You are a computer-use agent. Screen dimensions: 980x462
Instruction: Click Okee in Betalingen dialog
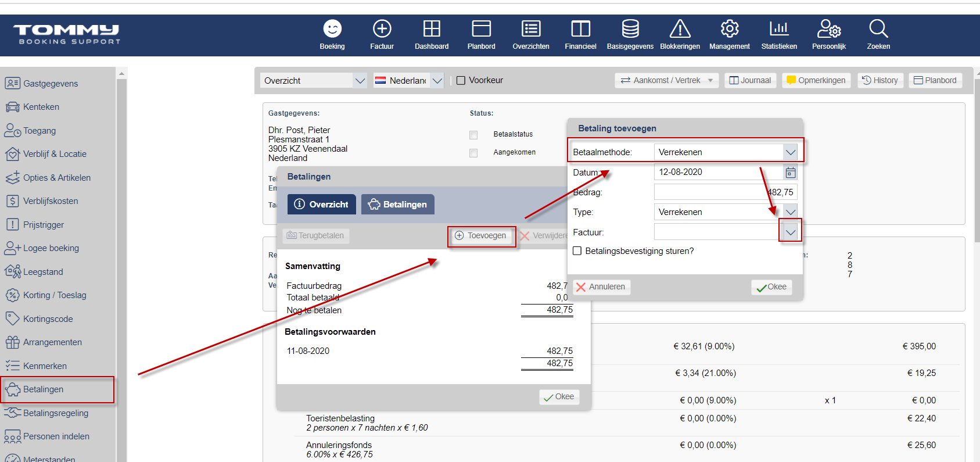559,396
